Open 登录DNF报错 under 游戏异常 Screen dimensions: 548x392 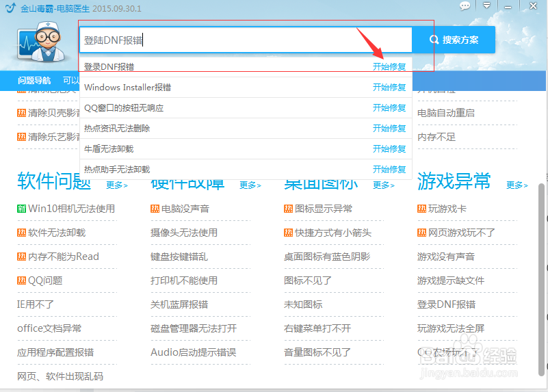(446, 304)
